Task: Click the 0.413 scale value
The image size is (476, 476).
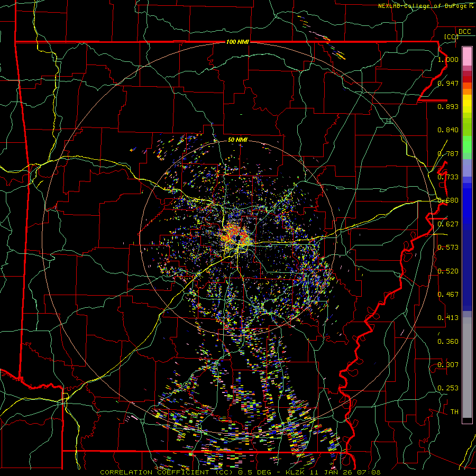Action: point(448,318)
